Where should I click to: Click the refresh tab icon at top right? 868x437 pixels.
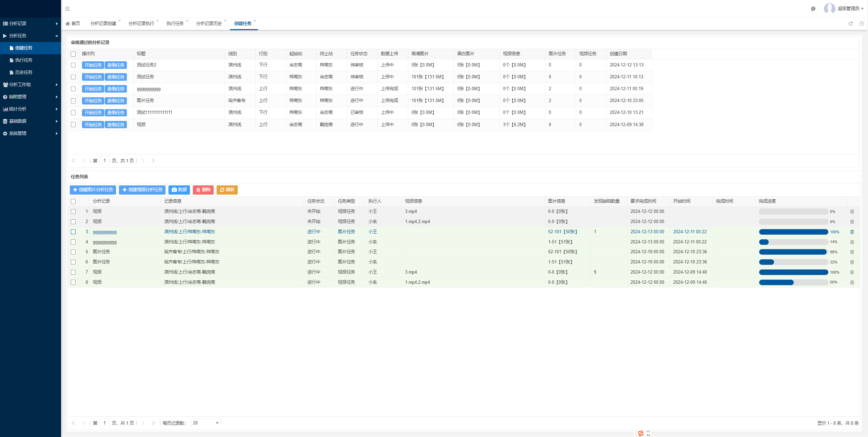[851, 24]
